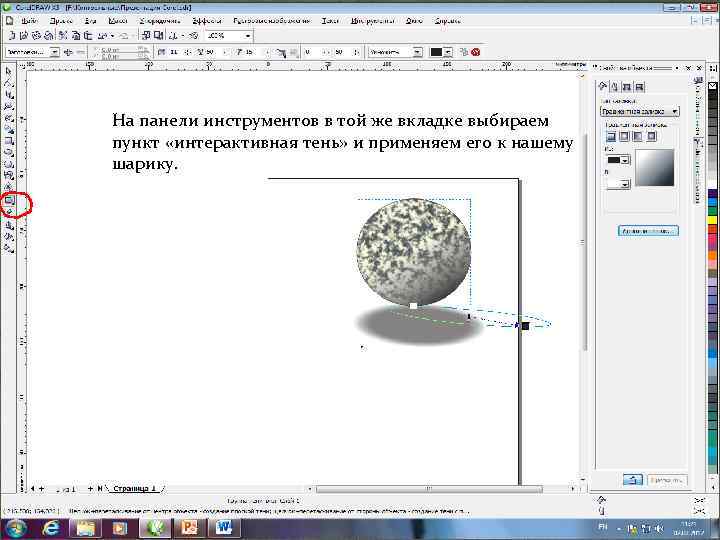The width and height of the screenshot is (720, 540).
Task: Click the horizontal scrollbar below canvas
Action: [429, 489]
